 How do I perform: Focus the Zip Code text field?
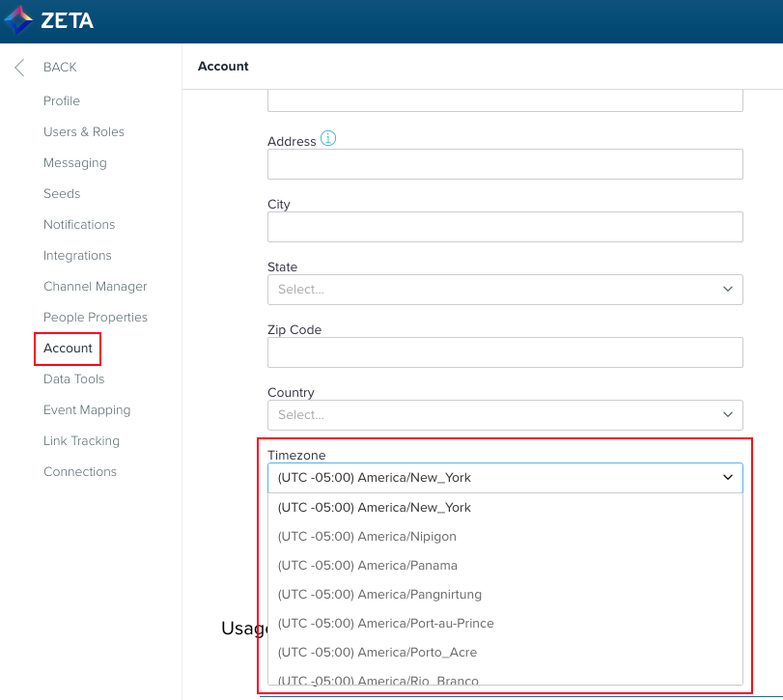505,352
